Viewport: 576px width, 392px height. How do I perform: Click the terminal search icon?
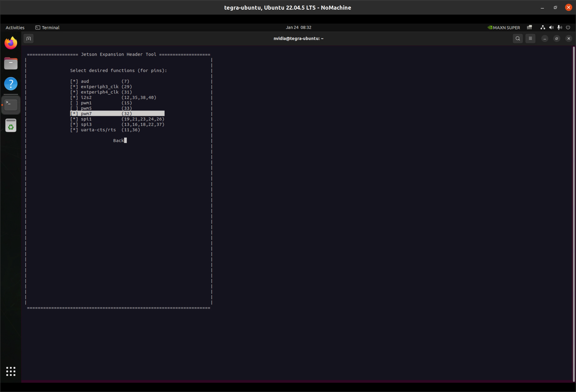pyautogui.click(x=517, y=39)
